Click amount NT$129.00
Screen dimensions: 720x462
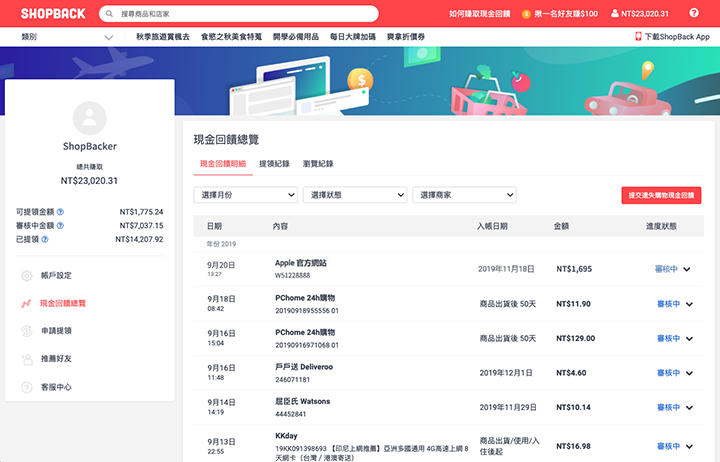(575, 338)
